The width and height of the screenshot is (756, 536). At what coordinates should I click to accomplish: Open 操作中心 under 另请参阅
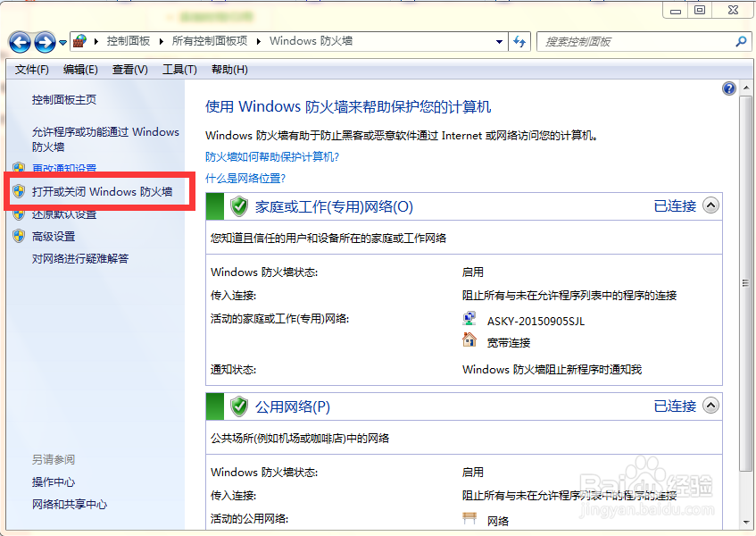click(54, 482)
